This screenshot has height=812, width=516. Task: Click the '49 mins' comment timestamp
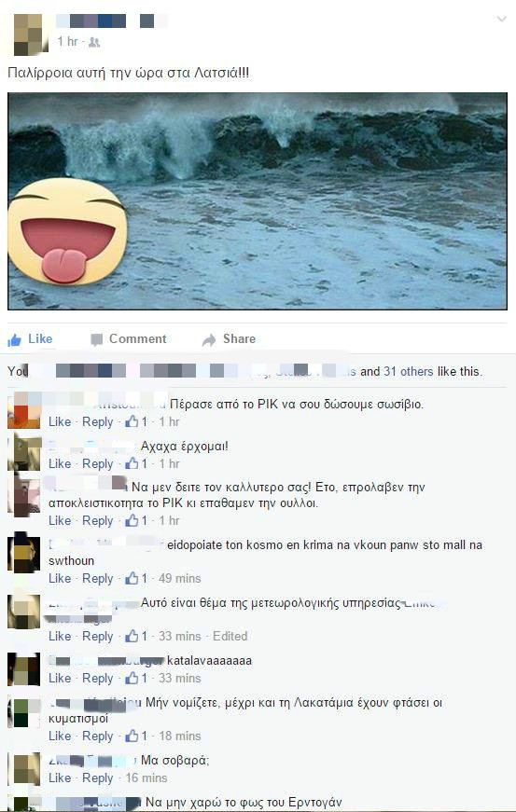(x=180, y=578)
